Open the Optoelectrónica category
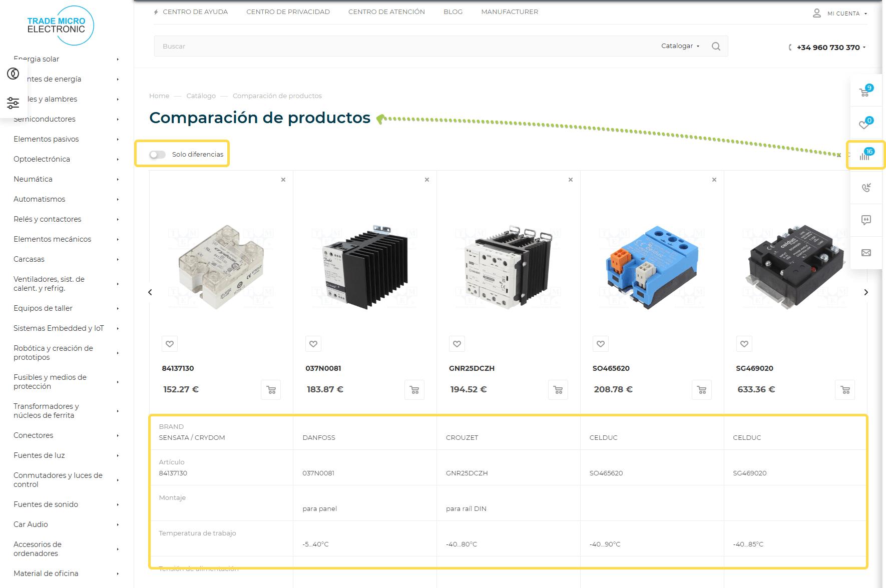The width and height of the screenshot is (886, 588). click(42, 159)
